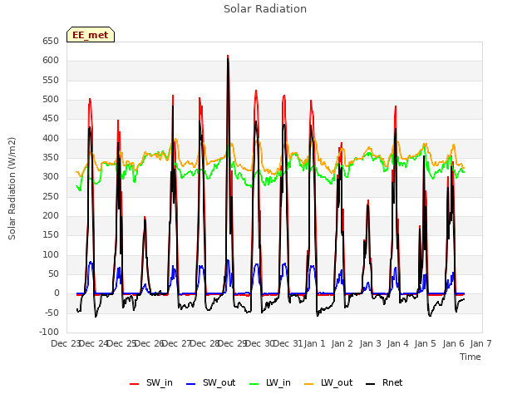This screenshot has width=532, height=399.
Task: Click the Jan 5 x-axis date label
Action: coord(425,343)
